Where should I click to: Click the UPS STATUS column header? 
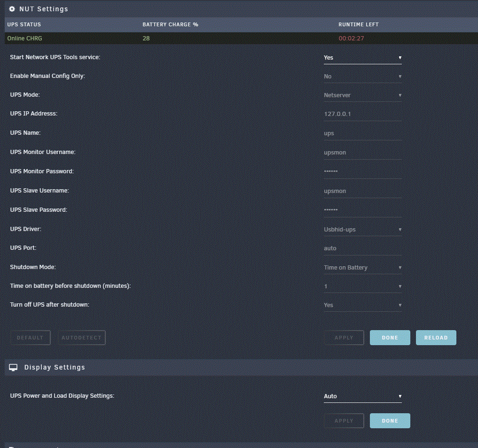click(24, 24)
